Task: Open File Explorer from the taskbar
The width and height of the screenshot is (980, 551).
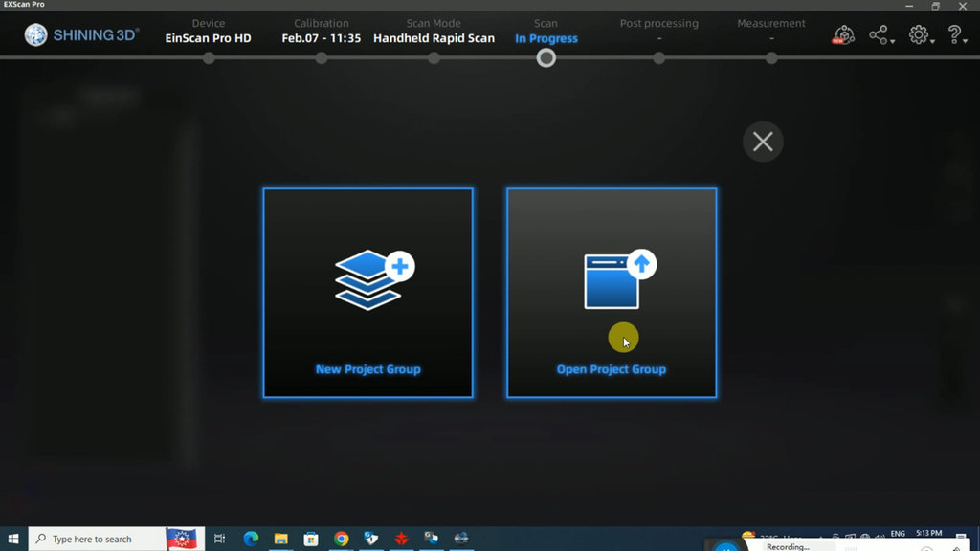Action: coord(281,539)
